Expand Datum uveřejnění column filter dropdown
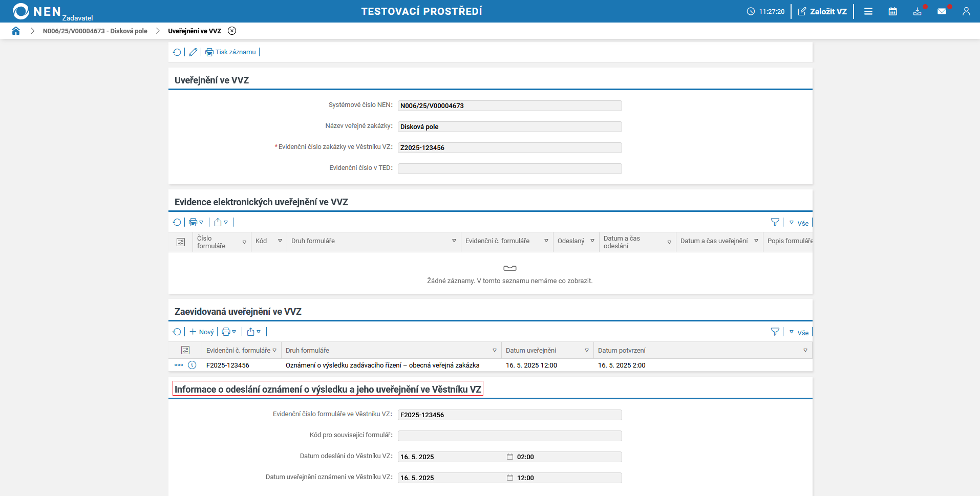The width and height of the screenshot is (980, 496). (587, 351)
